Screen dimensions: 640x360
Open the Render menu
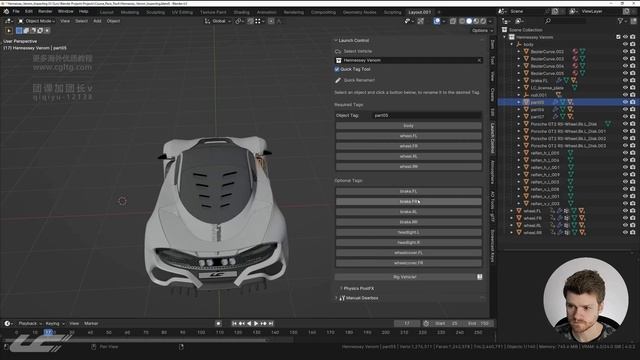(x=45, y=11)
